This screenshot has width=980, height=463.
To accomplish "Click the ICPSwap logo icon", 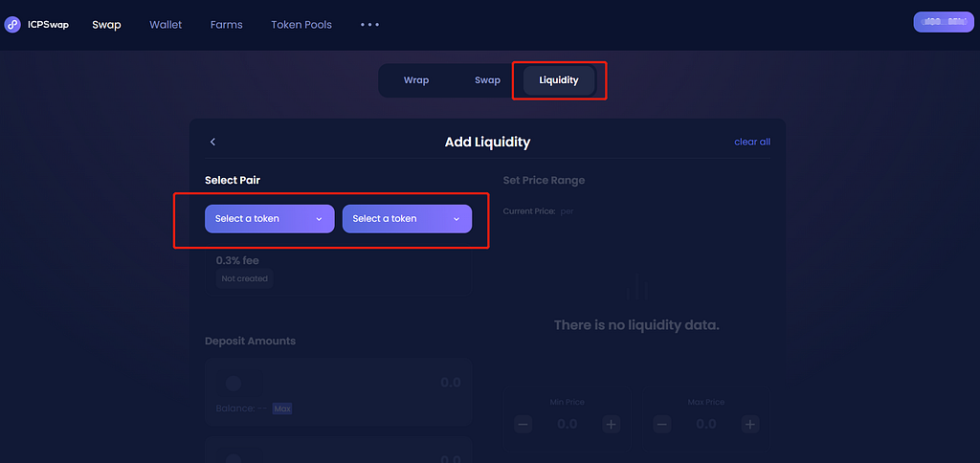I will tap(12, 24).
